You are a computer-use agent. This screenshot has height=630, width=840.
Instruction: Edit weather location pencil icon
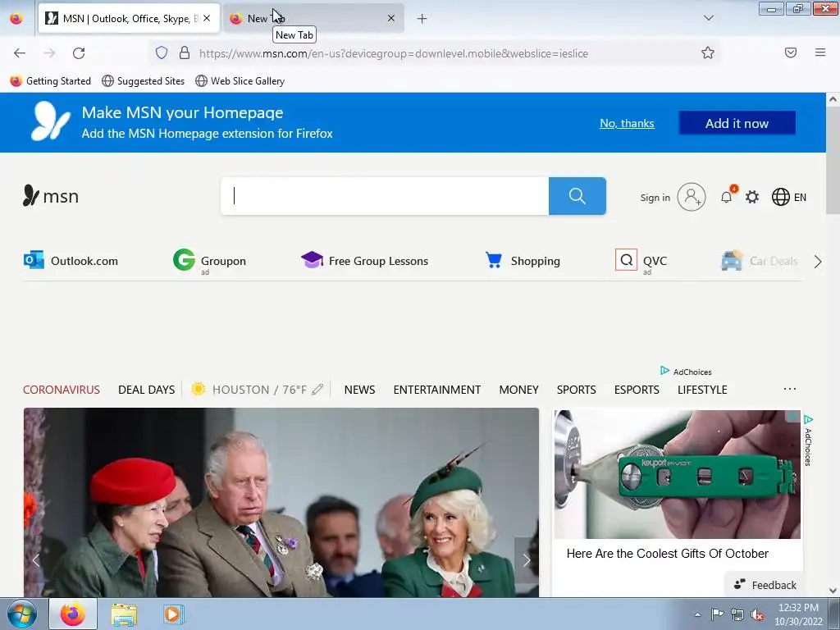(317, 390)
